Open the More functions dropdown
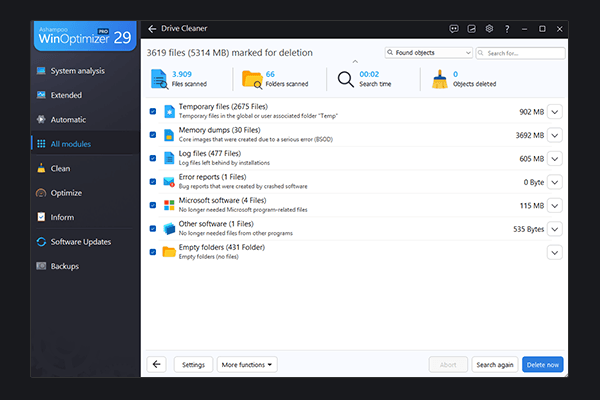 (247, 365)
